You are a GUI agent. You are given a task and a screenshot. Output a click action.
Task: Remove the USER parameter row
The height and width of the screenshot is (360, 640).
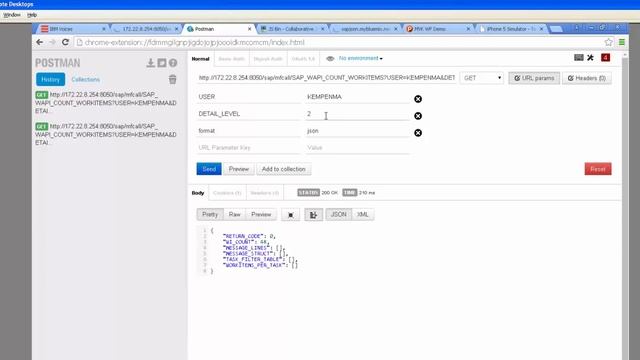(418, 99)
